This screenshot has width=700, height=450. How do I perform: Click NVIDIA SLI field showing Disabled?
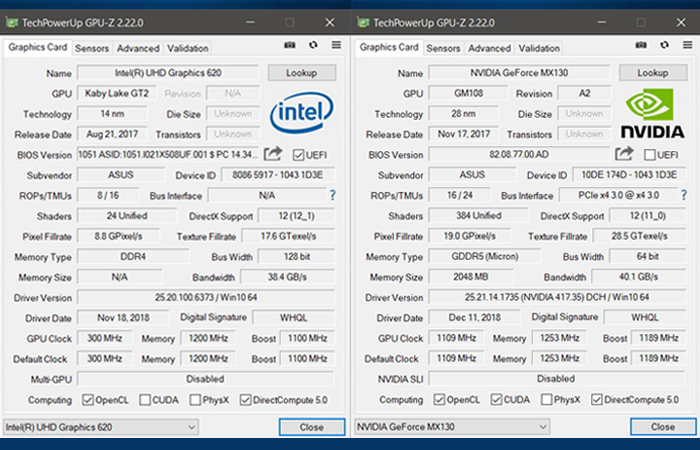point(557,379)
